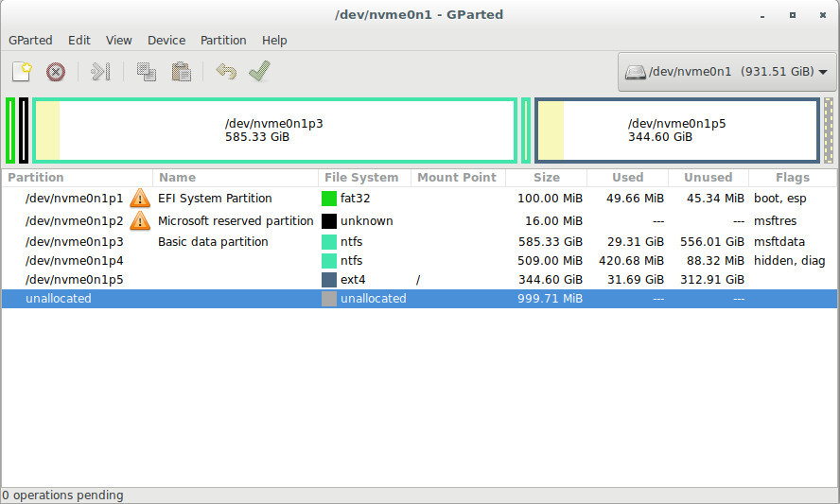Click the 0 operations pending status text
This screenshot has width=840, height=504.
pos(62,495)
